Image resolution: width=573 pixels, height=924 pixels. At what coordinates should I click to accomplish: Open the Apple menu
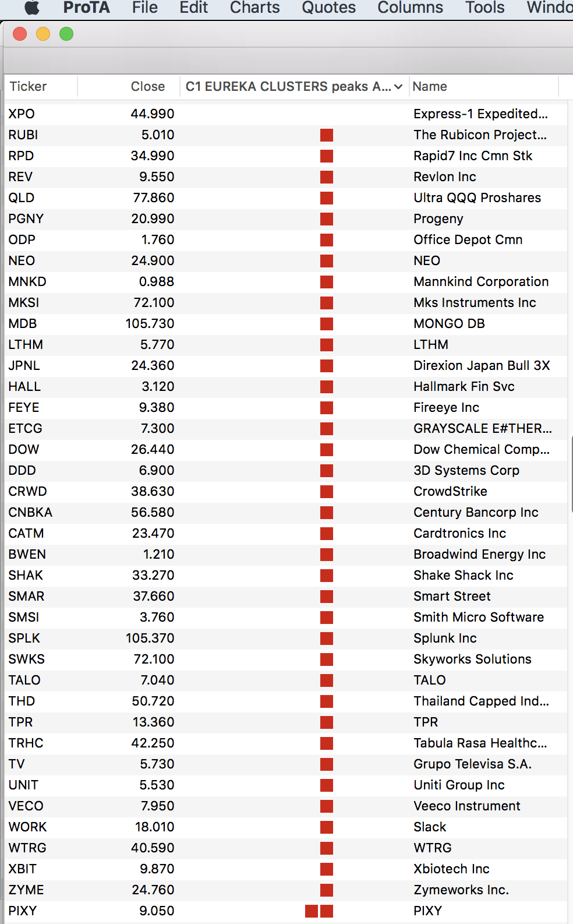[32, 8]
